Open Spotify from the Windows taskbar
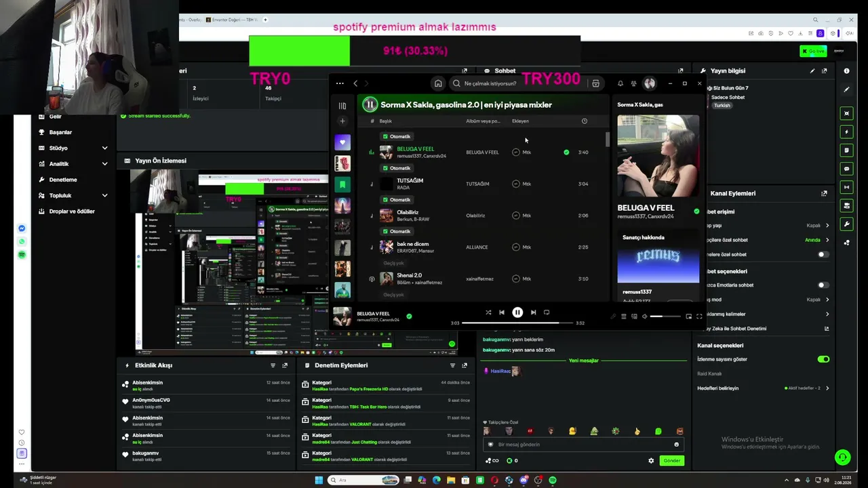 pyautogui.click(x=553, y=481)
